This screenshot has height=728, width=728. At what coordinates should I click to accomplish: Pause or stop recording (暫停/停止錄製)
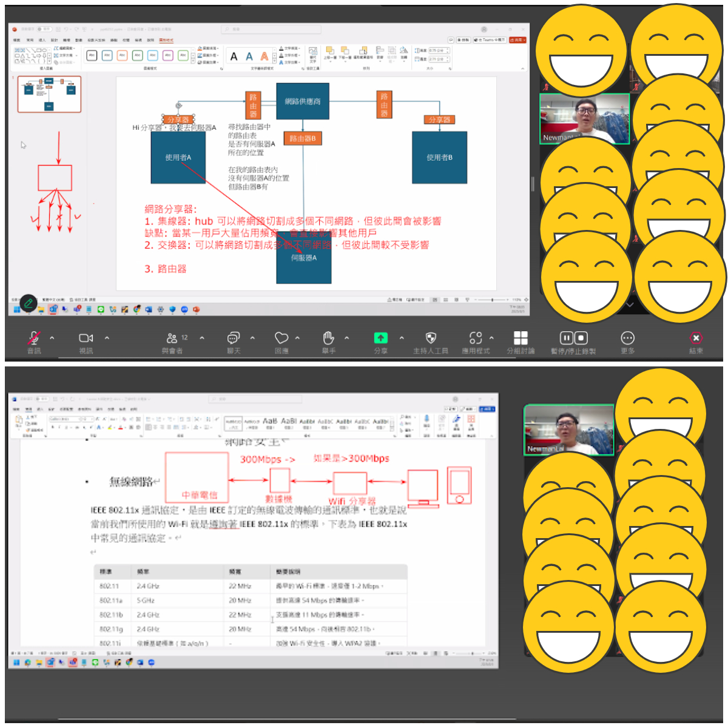573,339
